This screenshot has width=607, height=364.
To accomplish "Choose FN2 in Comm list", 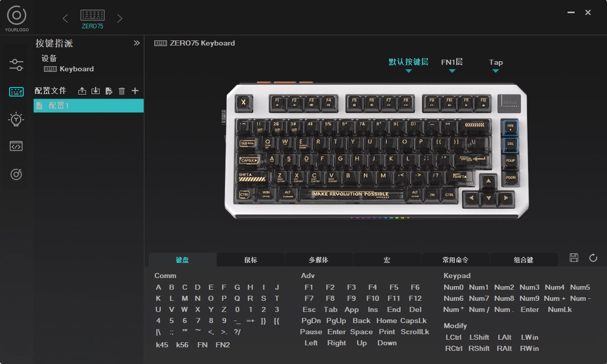I will coord(223,345).
